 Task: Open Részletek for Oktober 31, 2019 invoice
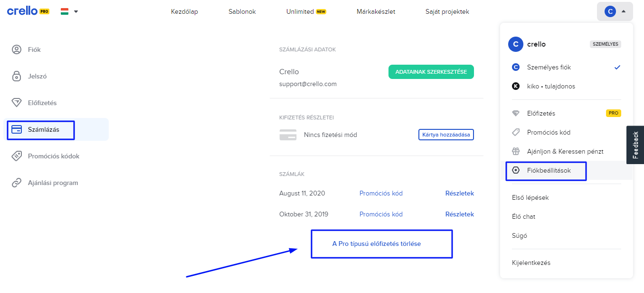coord(459,214)
